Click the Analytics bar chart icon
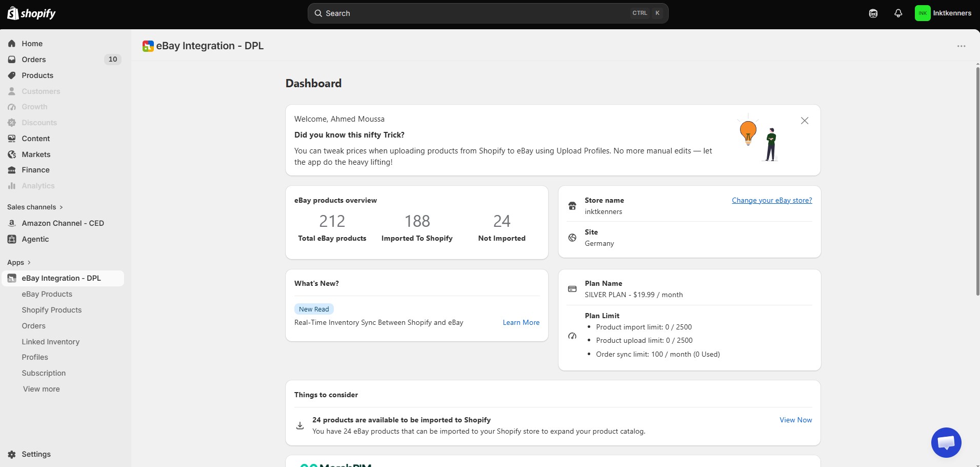 point(12,186)
